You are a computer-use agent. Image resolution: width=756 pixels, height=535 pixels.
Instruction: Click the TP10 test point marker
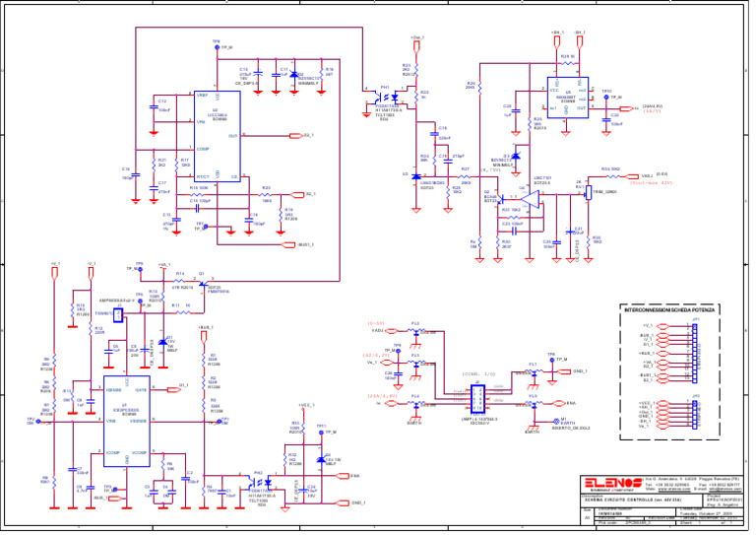(606, 97)
